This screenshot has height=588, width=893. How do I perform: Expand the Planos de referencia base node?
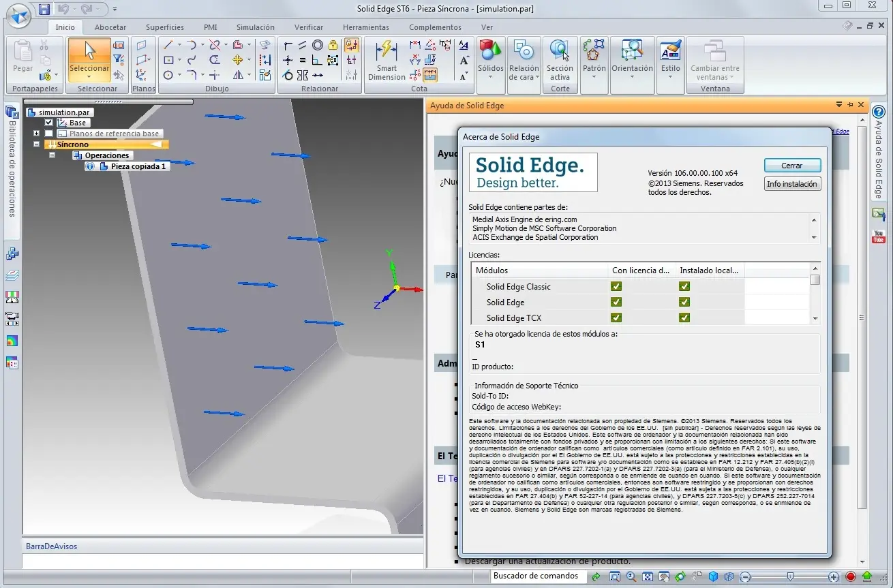[x=36, y=134]
